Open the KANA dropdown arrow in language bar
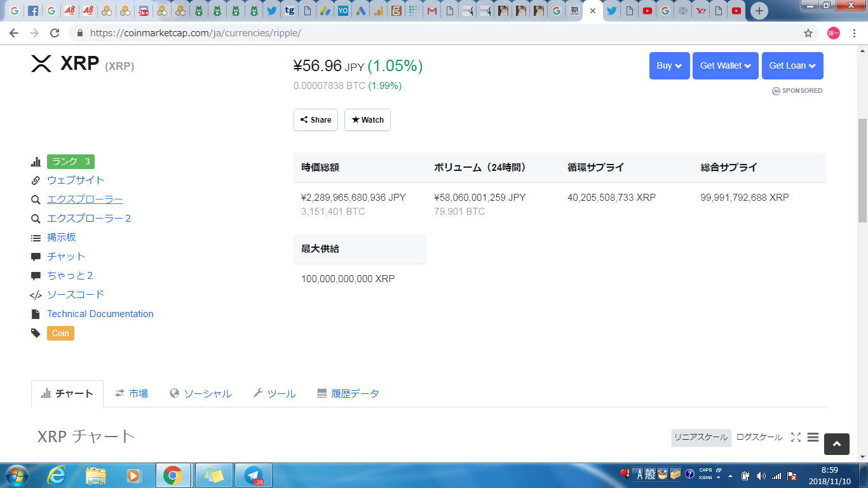868x488 pixels. [718, 478]
